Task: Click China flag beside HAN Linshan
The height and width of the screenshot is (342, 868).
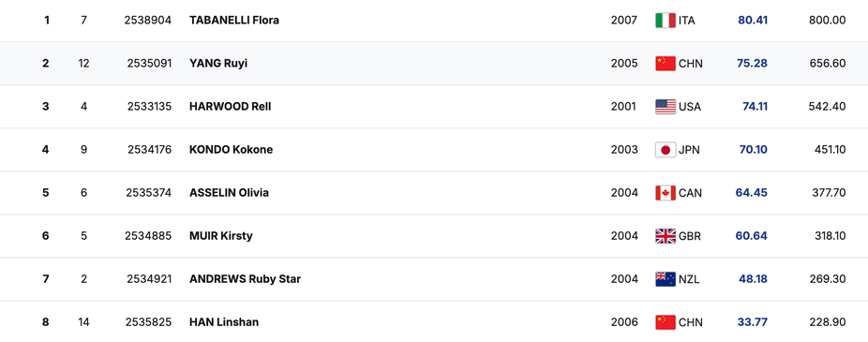Action: tap(666, 322)
